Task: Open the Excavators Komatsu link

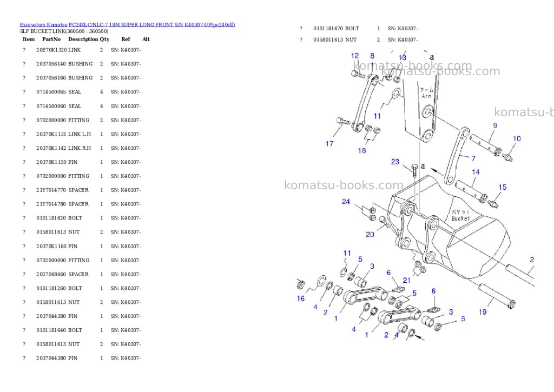Action: [43, 25]
